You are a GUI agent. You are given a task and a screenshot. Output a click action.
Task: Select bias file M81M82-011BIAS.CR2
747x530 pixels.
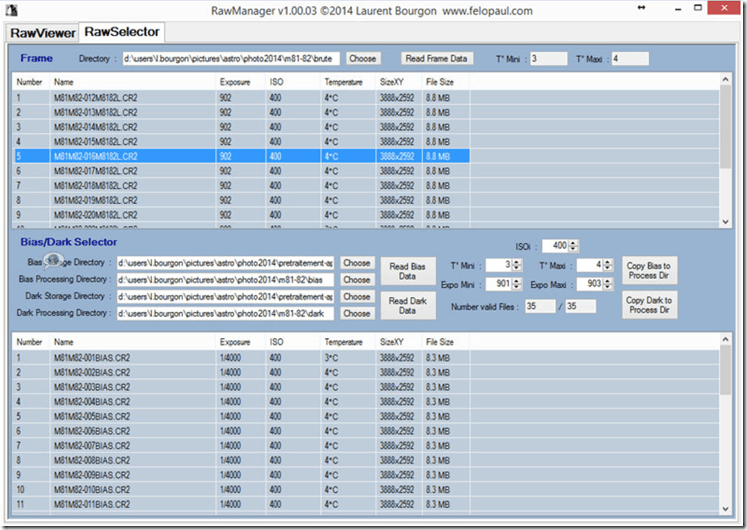pyautogui.click(x=241, y=504)
